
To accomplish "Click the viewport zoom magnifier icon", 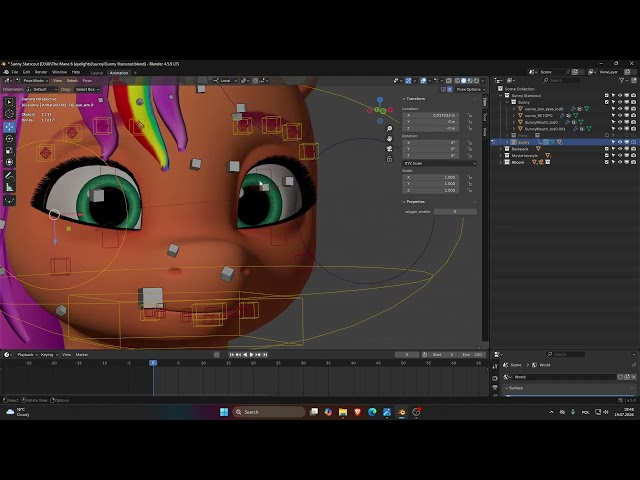I will tap(389, 129).
